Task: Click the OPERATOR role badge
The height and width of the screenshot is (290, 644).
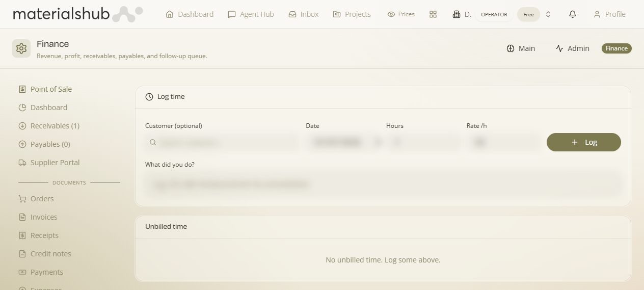Action: click(494, 14)
